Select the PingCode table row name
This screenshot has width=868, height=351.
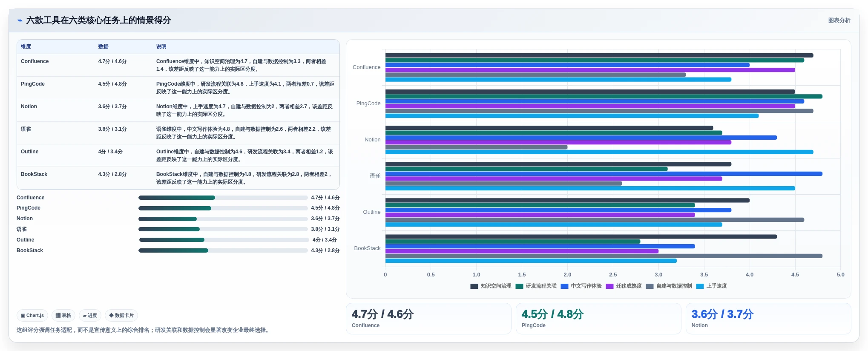(x=33, y=84)
